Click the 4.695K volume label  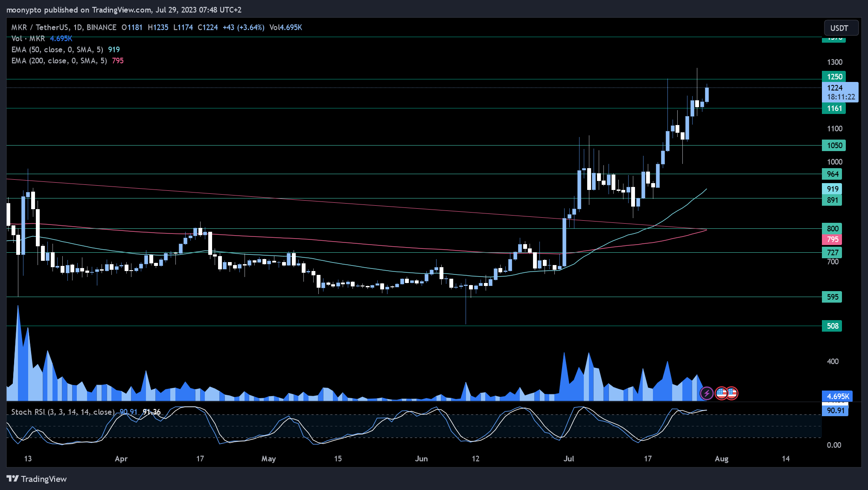(837, 397)
